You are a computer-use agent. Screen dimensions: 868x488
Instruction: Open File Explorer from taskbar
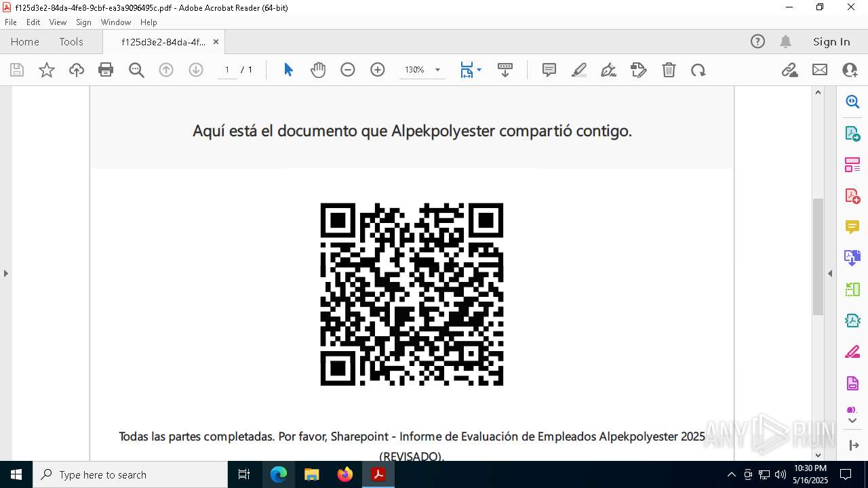(x=312, y=474)
